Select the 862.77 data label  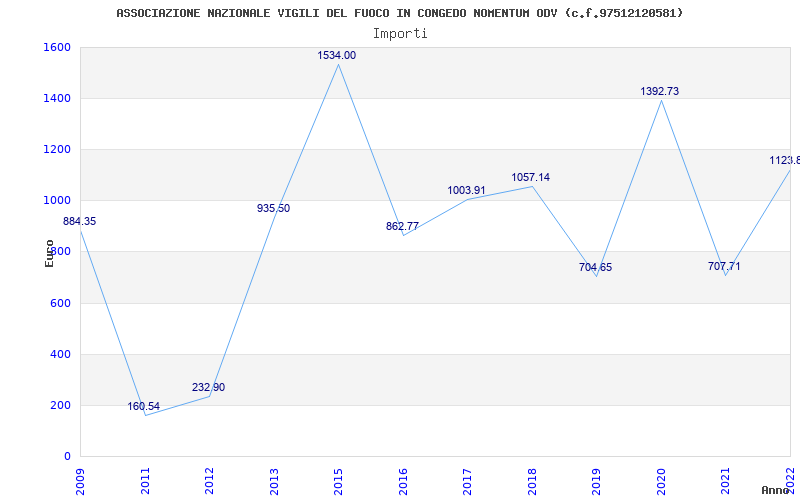point(402,227)
